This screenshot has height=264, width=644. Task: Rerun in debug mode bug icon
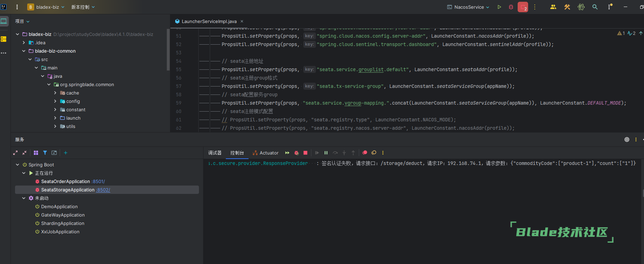(x=296, y=153)
